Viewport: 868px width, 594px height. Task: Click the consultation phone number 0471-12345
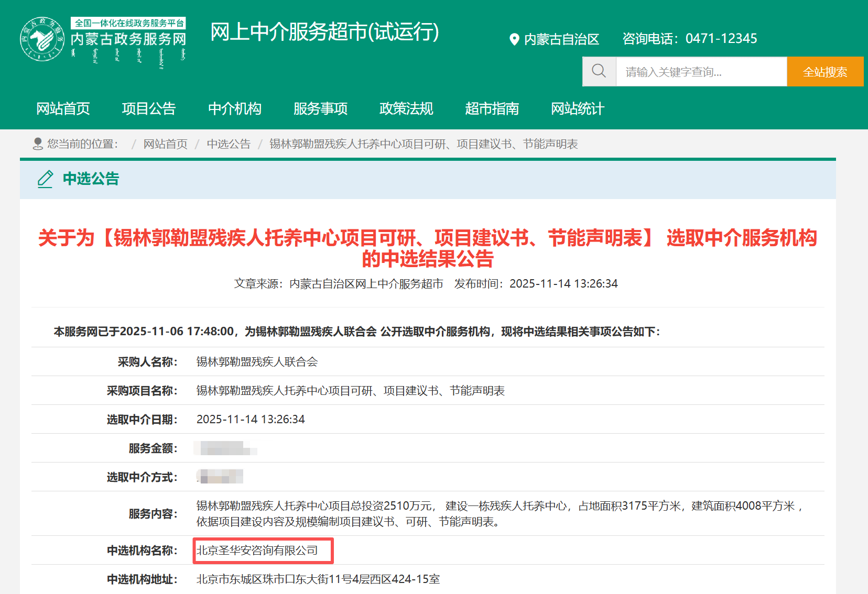(x=721, y=38)
